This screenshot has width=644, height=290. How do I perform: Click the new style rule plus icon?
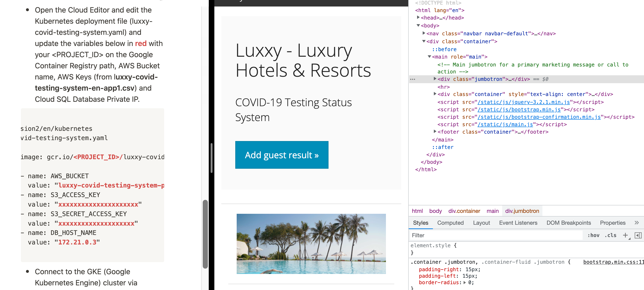click(x=625, y=235)
